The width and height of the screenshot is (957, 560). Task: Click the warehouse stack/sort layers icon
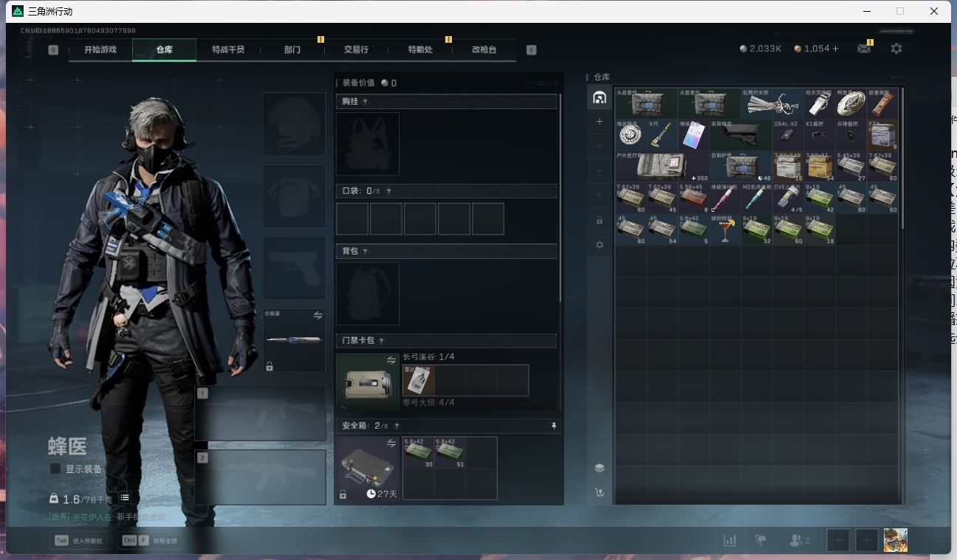coord(600,468)
